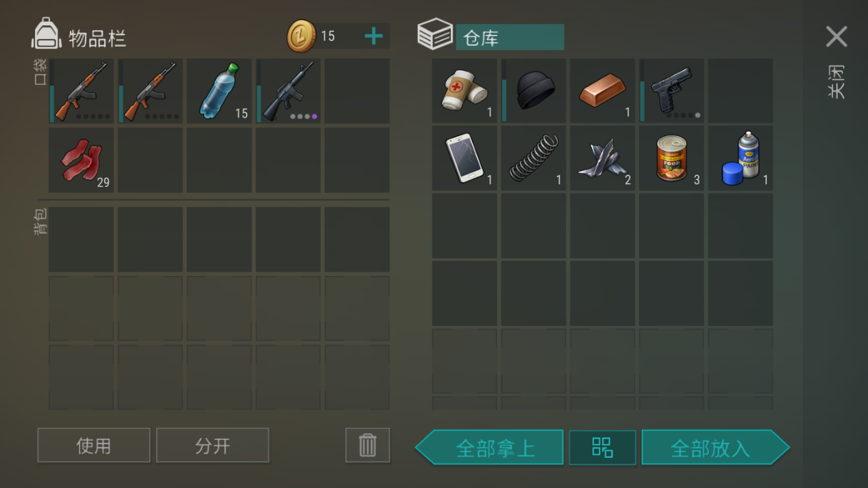Select the black beanie hat

(x=534, y=91)
